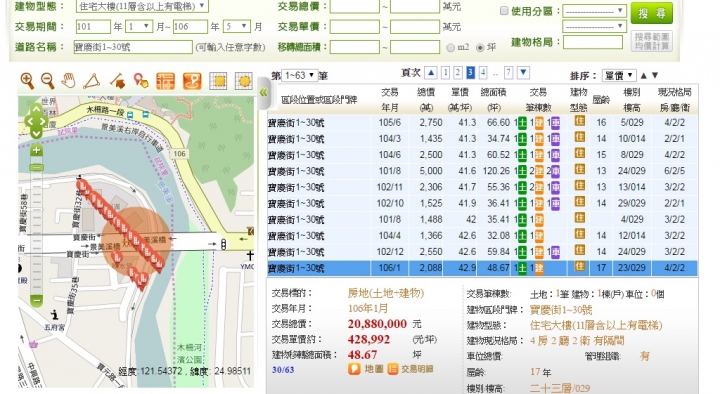Viewport: 720px width, 394px height.
Task: Click orange building icon in 104/4 row
Action: coord(539,236)
